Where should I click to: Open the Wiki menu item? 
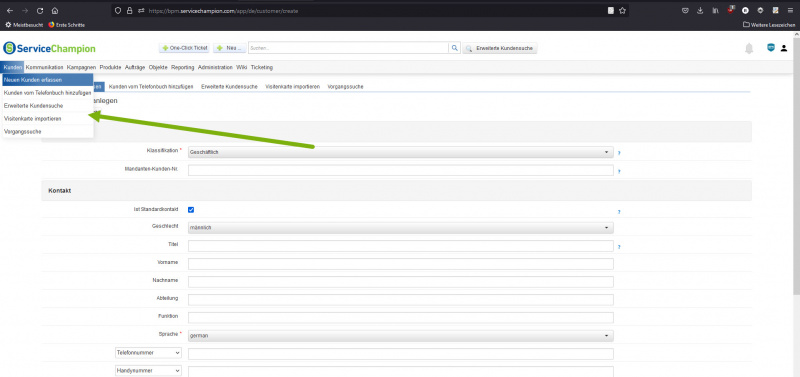pos(241,67)
